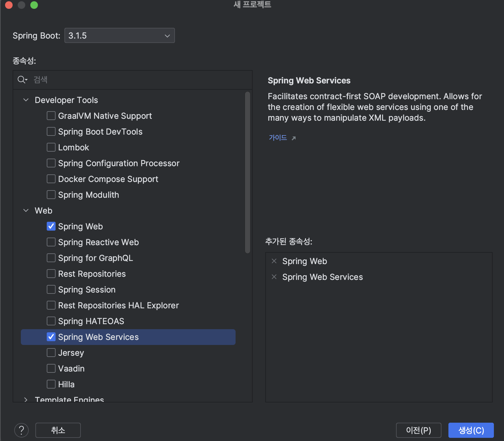Tick the Hilla checkbox
Screen dimensions: 504x441
tap(51, 384)
